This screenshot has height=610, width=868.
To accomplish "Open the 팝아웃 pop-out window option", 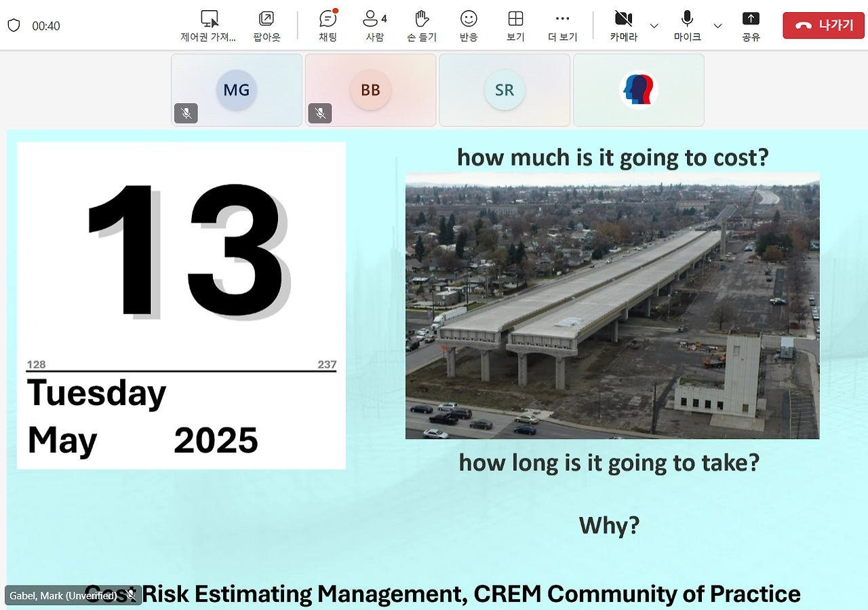I will [x=267, y=26].
